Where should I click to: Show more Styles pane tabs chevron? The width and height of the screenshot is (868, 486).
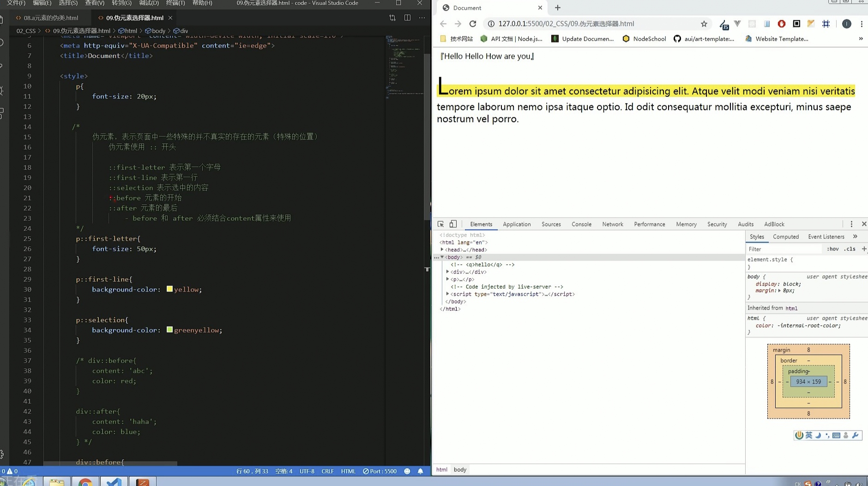pos(855,237)
